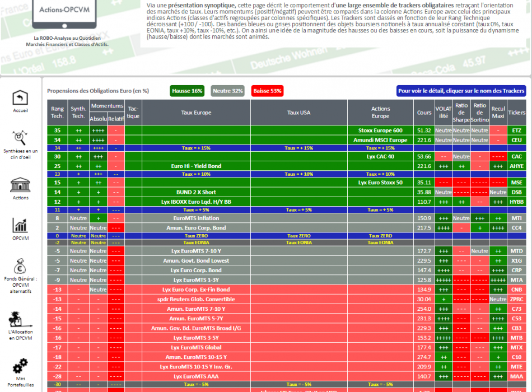Open Amun. Gov. Bd. EuroMTS Broad I/G

click(x=196, y=328)
